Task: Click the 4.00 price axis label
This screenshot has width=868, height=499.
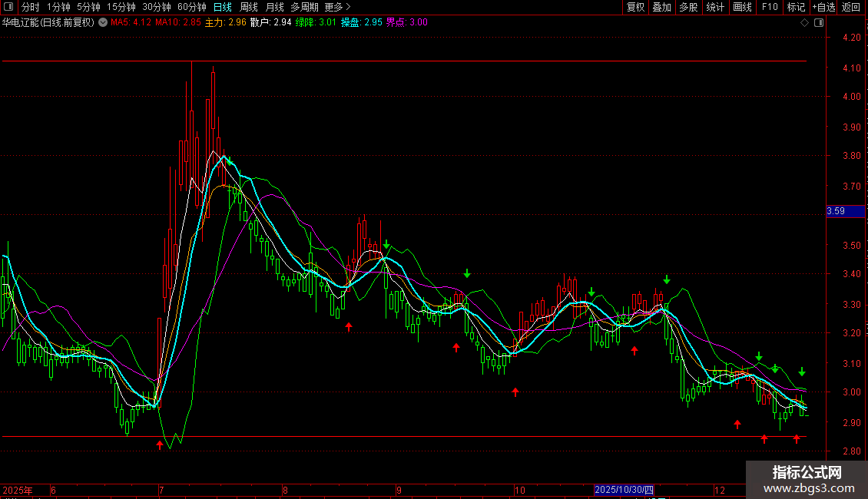Action: (851, 97)
